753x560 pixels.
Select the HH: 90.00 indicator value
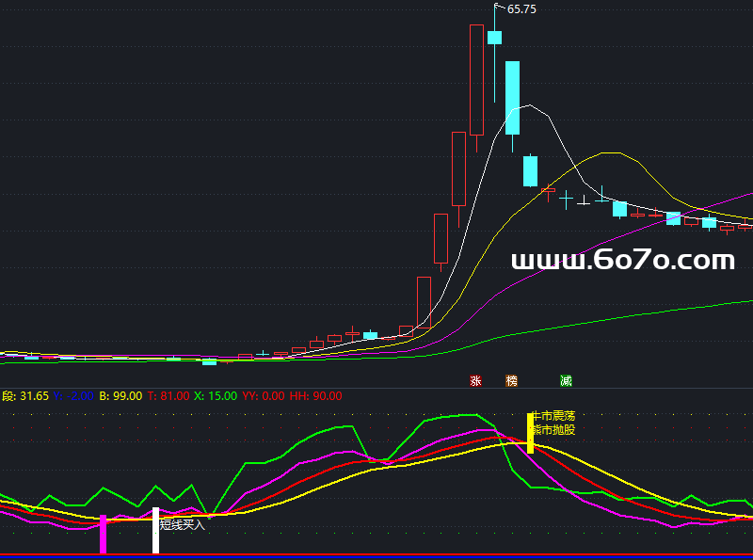coord(315,396)
